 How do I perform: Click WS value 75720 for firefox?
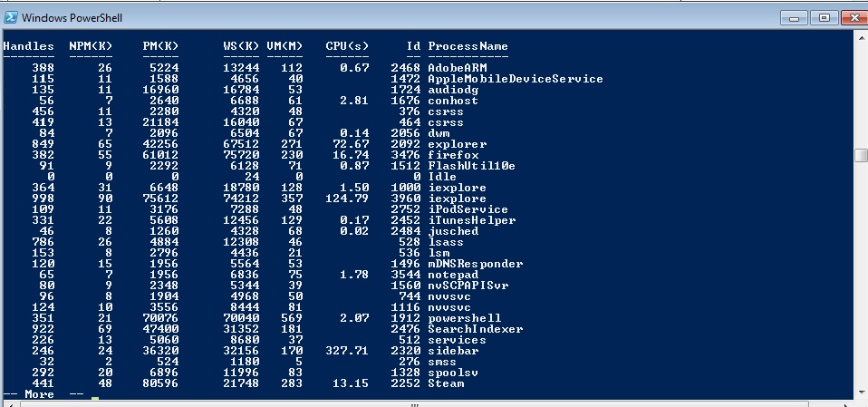[x=241, y=155]
